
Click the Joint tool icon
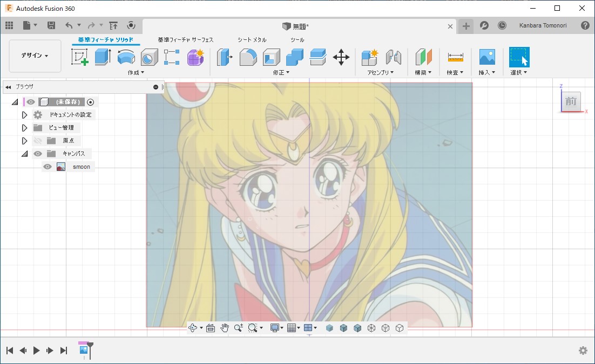pyautogui.click(x=394, y=57)
